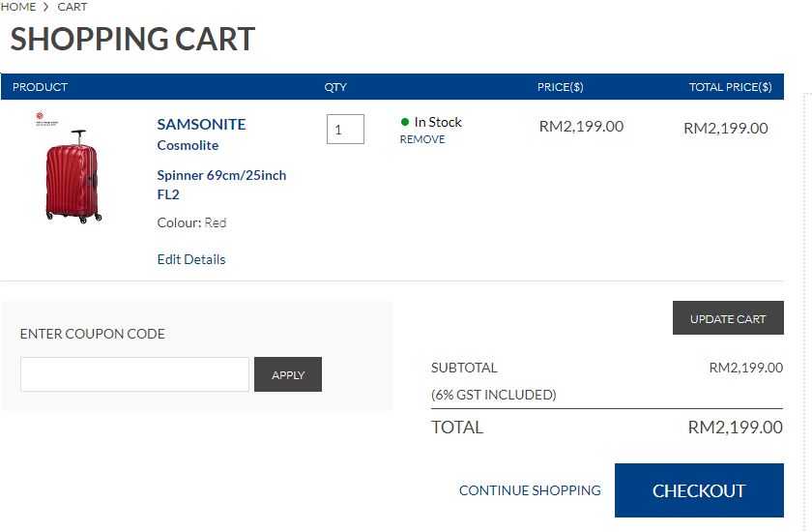Proceed with the CHECKOUT button
The height and width of the screenshot is (532, 812).
tap(699, 490)
